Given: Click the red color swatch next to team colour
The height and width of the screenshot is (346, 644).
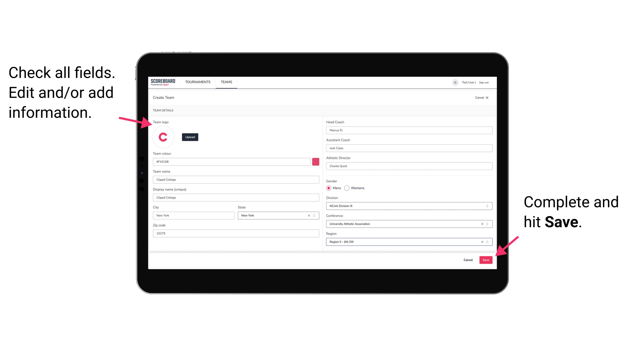Looking at the screenshot, I should point(316,161).
